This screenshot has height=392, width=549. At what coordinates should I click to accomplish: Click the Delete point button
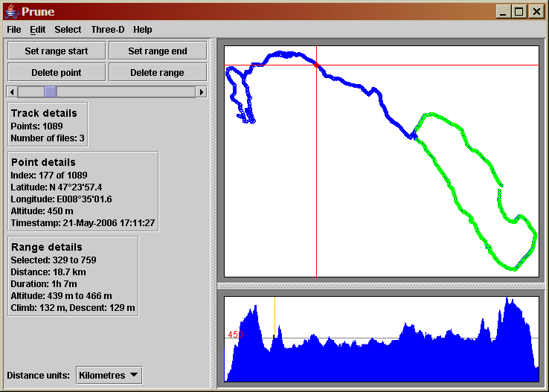(57, 72)
